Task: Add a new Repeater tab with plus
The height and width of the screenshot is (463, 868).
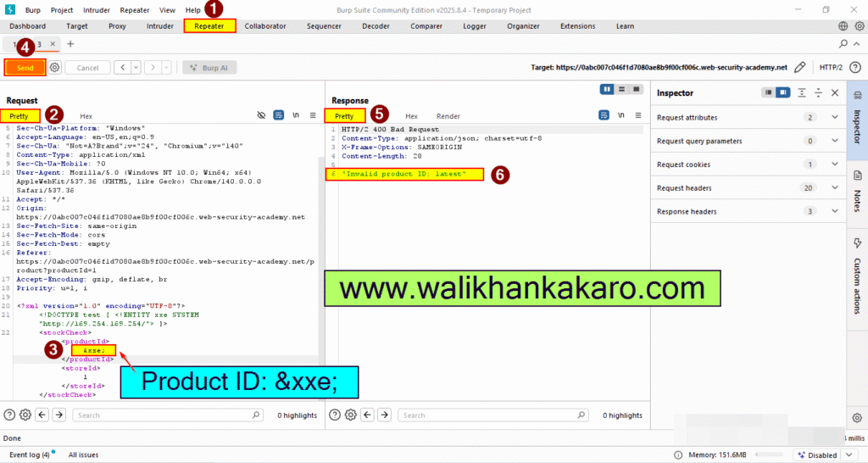Action: 70,44
